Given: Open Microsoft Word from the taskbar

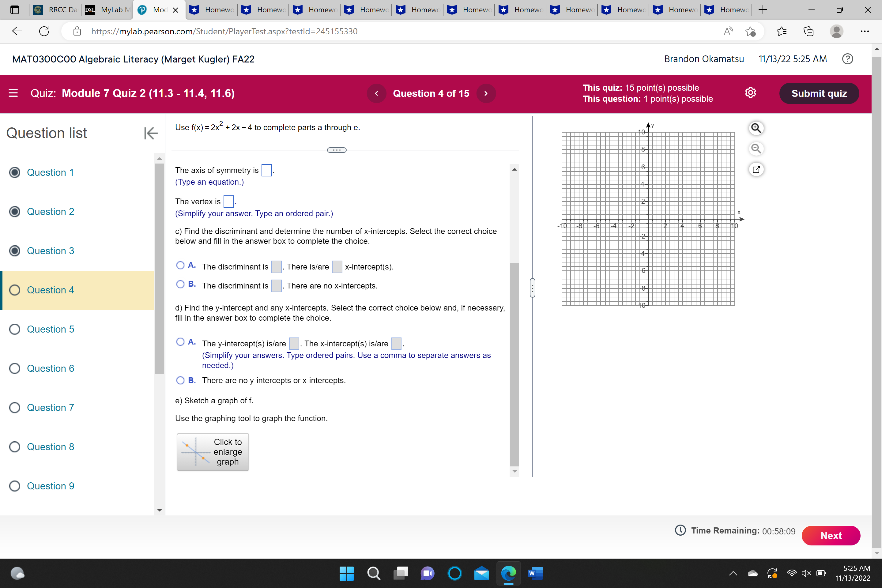Looking at the screenshot, I should tap(536, 573).
